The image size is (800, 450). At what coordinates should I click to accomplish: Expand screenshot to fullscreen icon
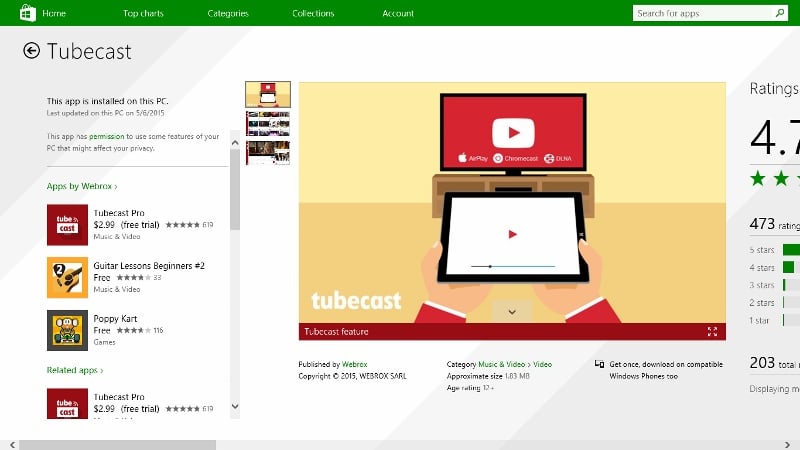coord(712,332)
